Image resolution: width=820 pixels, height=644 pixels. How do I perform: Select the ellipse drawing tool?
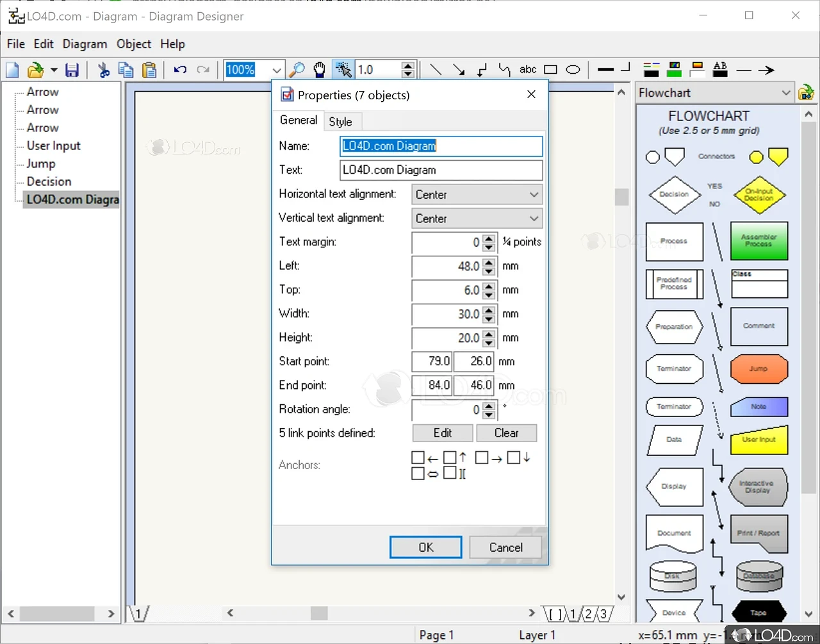click(x=572, y=69)
